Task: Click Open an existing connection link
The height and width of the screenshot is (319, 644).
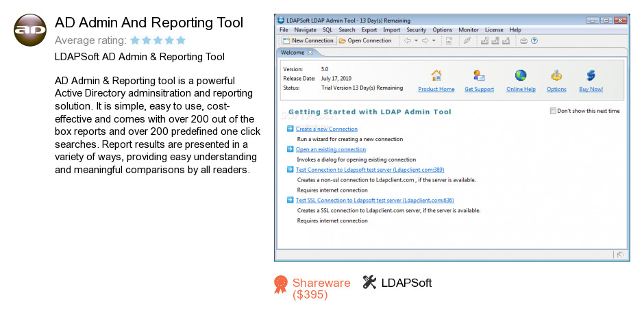Action: 331,149
